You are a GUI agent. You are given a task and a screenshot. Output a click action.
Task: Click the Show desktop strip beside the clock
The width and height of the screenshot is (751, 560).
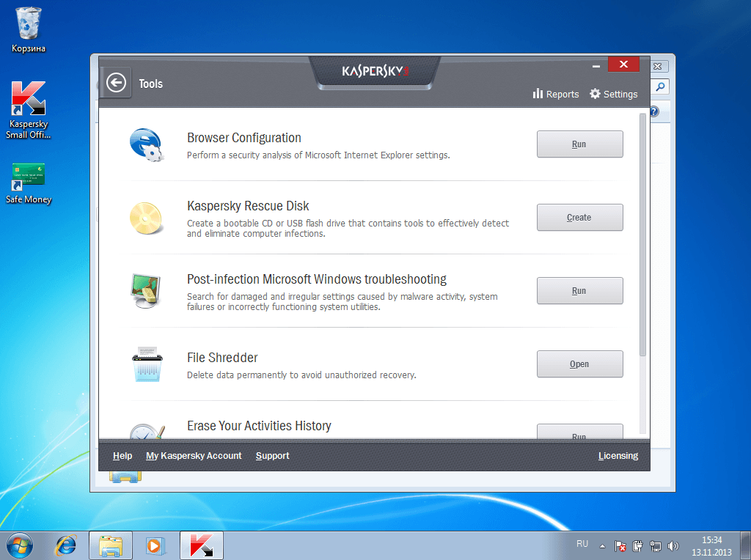tap(747, 545)
